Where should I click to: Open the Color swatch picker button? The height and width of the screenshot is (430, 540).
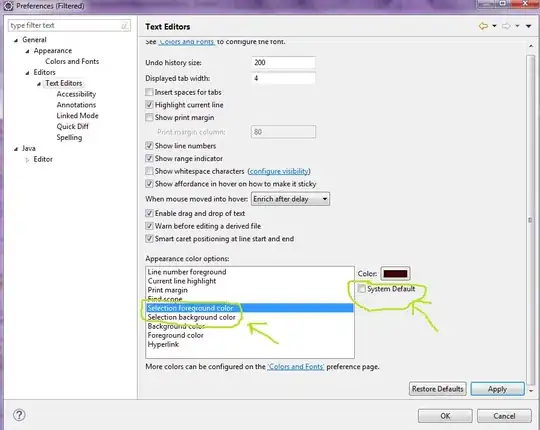(x=395, y=274)
